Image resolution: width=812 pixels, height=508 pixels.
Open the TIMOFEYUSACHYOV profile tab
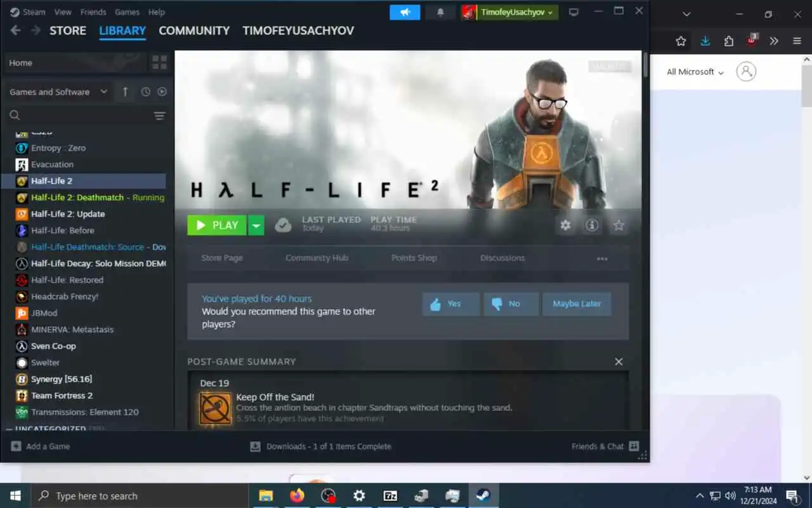[x=298, y=30]
